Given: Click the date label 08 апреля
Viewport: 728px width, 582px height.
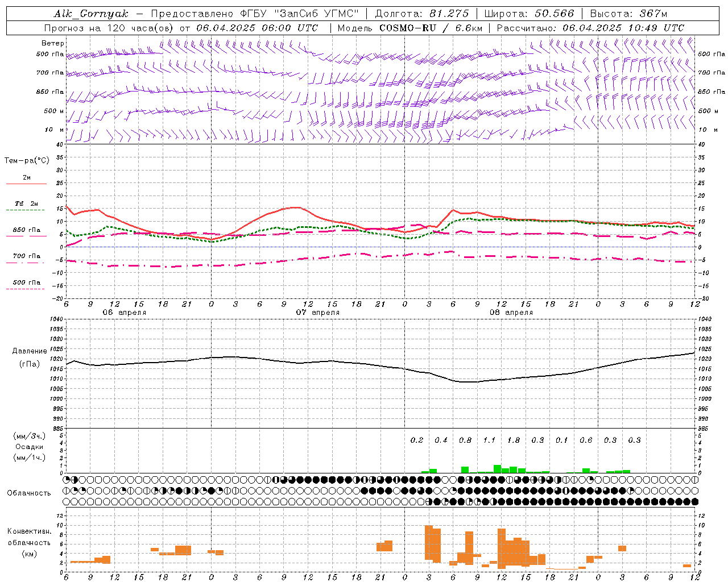Looking at the screenshot, I should (511, 313).
